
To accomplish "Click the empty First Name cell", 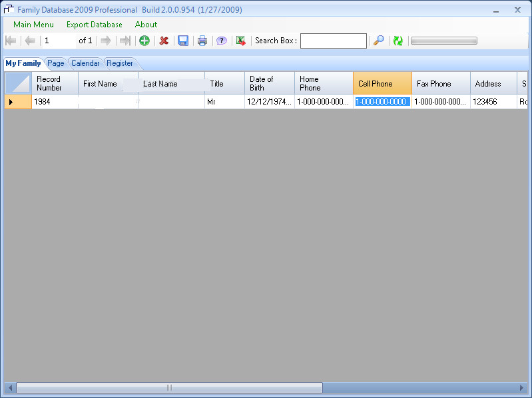I will click(108, 102).
